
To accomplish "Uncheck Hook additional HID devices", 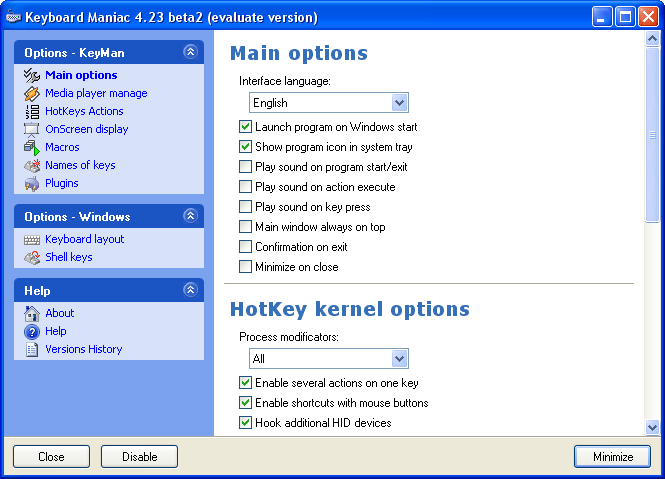I will tap(245, 423).
